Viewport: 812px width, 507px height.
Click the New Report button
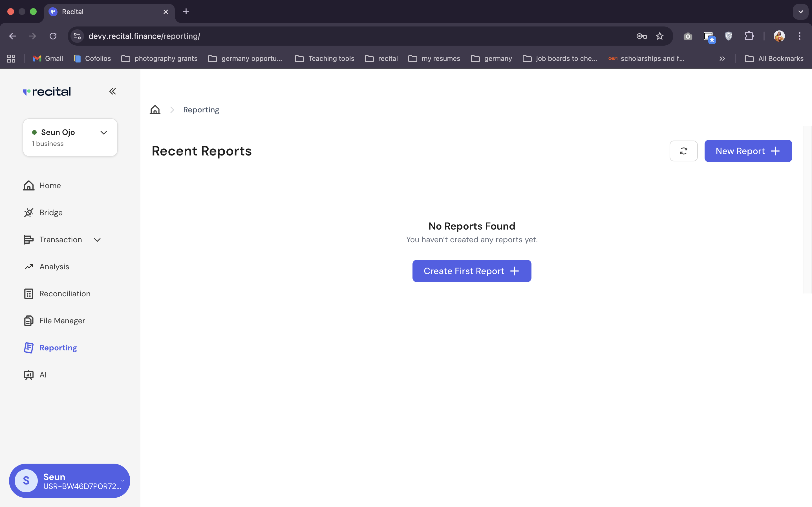tap(748, 151)
